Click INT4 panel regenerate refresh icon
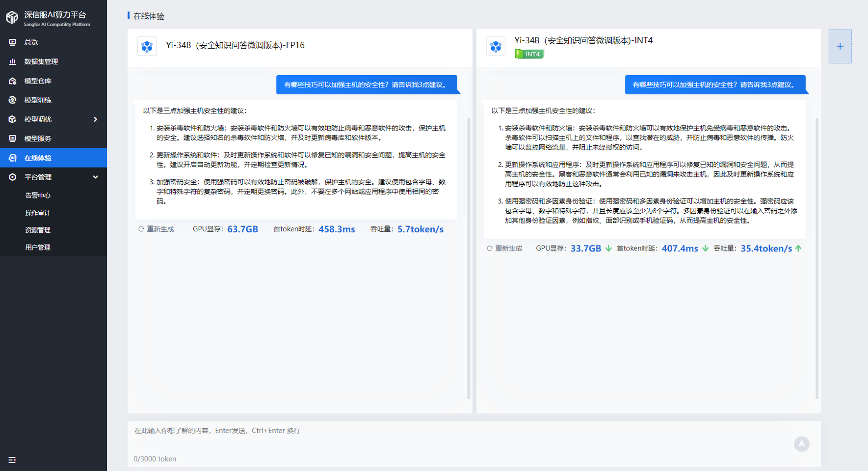 [x=490, y=249]
